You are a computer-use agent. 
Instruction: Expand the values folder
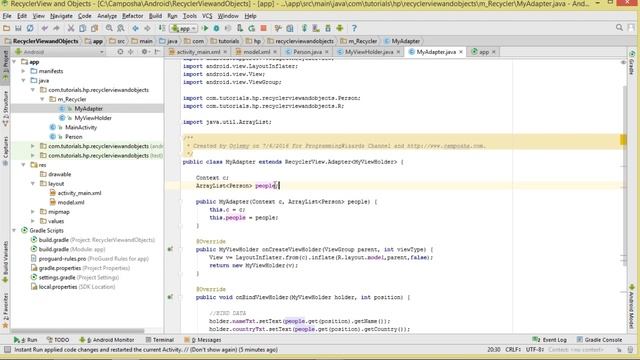pos(33,221)
